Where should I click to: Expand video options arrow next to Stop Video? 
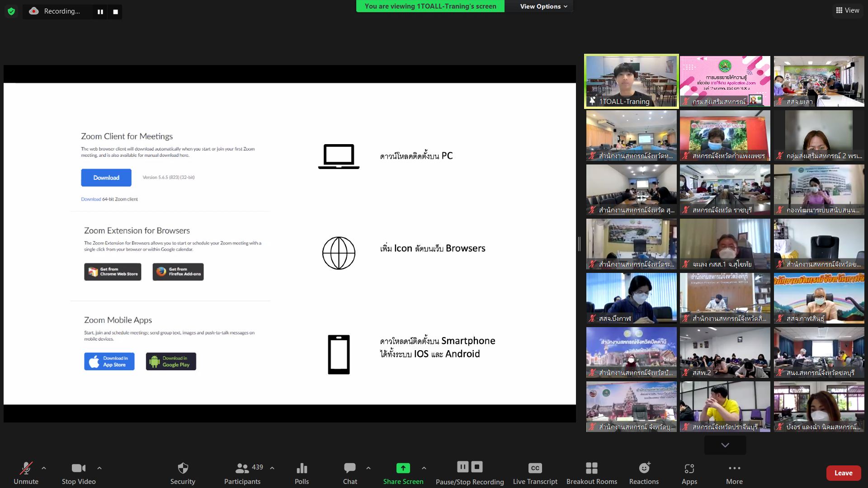[99, 468]
